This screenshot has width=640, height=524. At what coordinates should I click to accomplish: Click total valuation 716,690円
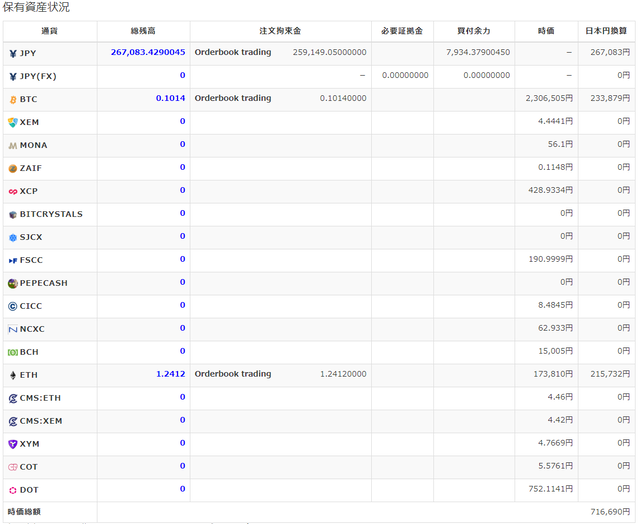[610, 512]
